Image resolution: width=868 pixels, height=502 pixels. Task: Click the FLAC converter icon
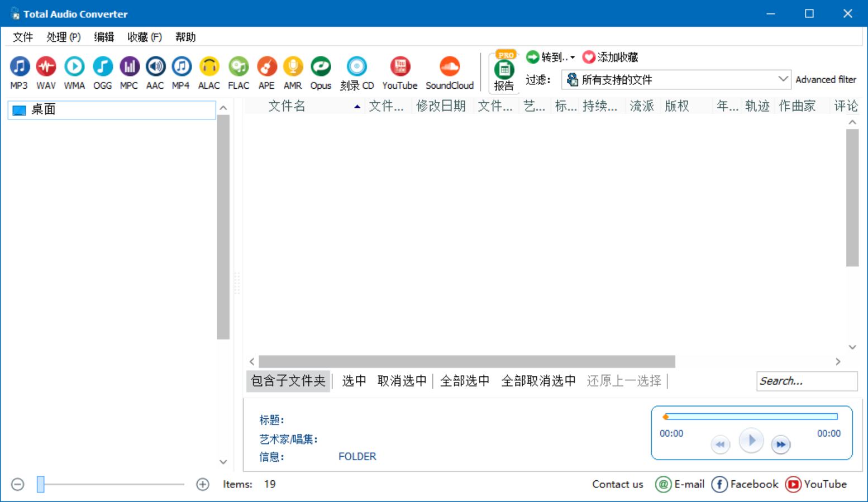[x=239, y=72]
